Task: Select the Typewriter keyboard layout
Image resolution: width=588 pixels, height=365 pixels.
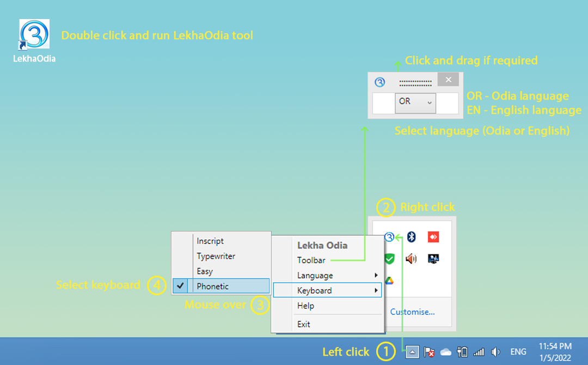Action: pyautogui.click(x=221, y=256)
